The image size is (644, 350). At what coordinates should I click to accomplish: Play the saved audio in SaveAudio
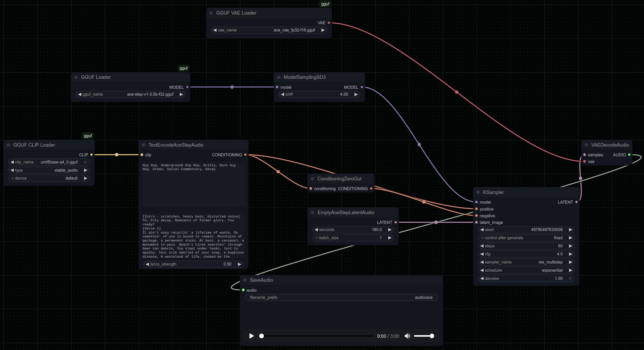click(251, 336)
